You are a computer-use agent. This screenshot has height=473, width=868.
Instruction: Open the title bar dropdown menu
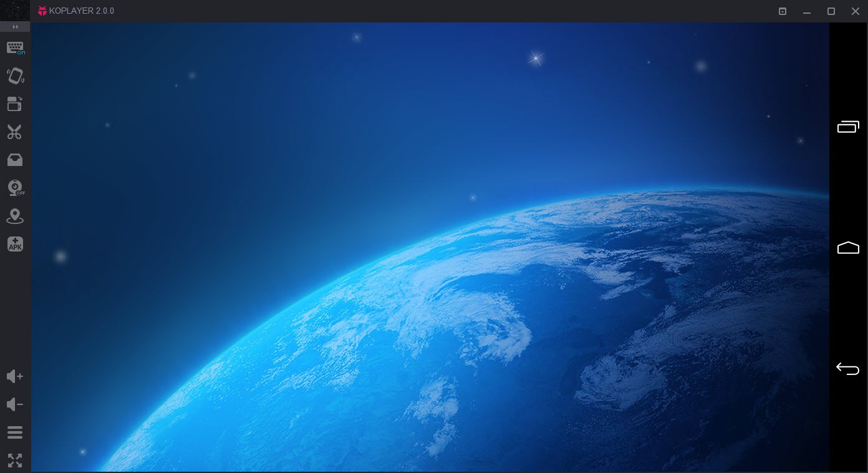pyautogui.click(x=783, y=11)
